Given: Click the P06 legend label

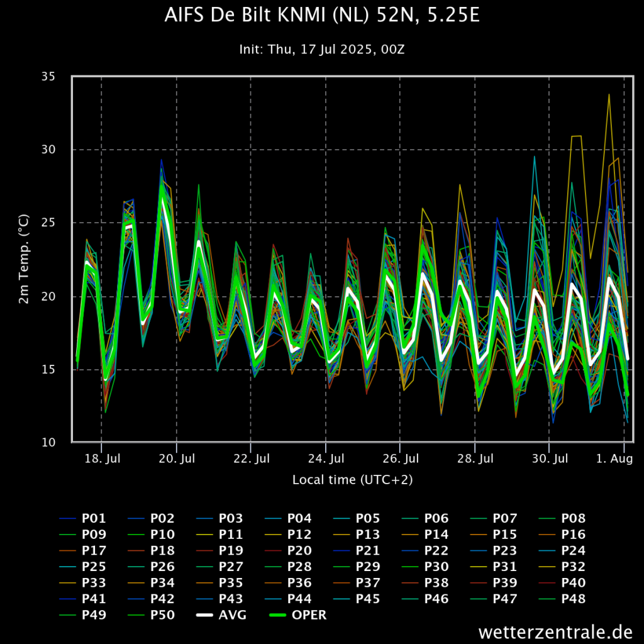Looking at the screenshot, I should 436,518.
